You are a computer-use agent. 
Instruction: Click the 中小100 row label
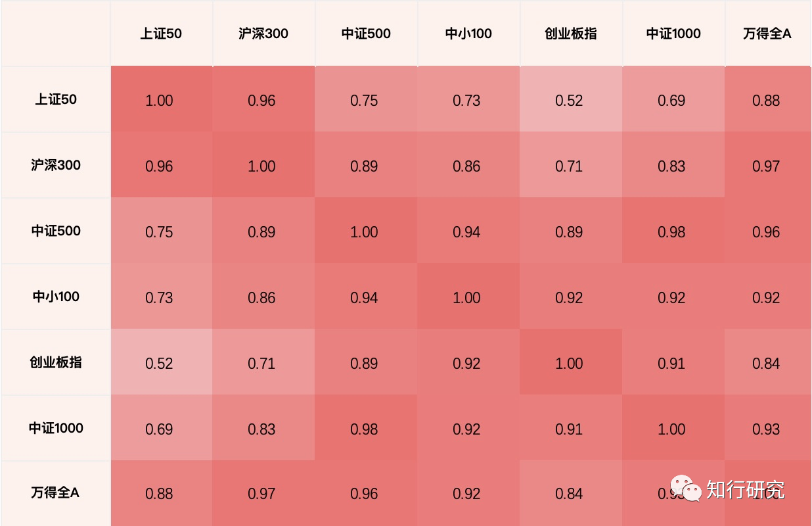click(x=56, y=297)
